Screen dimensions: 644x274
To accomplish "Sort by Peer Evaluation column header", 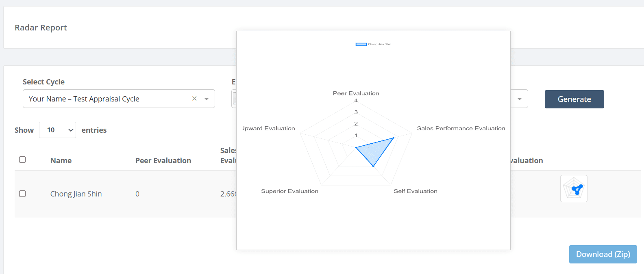I will click(x=163, y=160).
